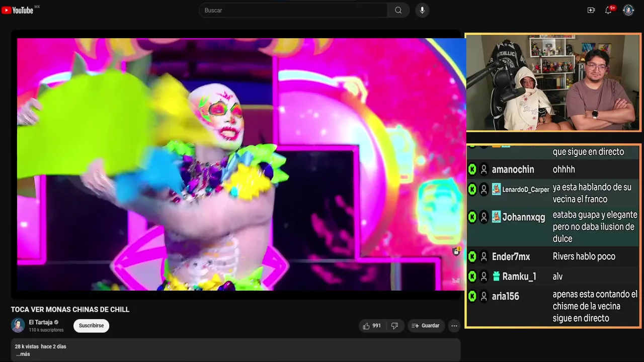This screenshot has height=362, width=644.
Task: Expand description with ...más
Action: click(x=23, y=354)
